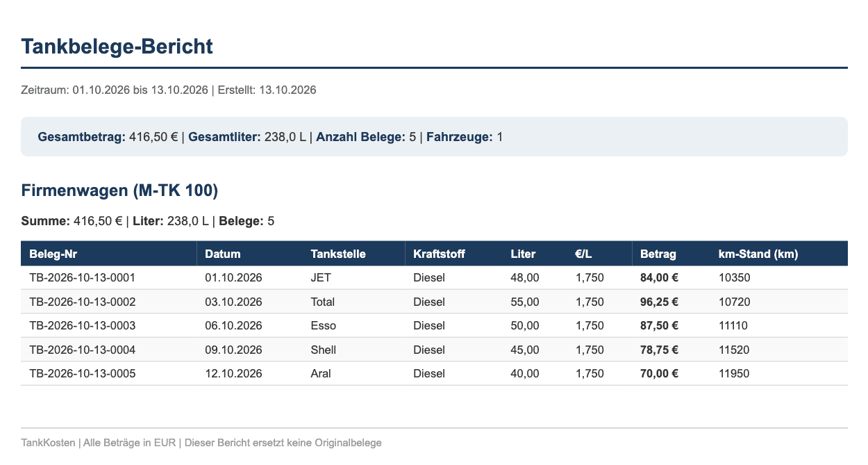Click the Firmenwagen (M-TK 100) heading

[120, 190]
